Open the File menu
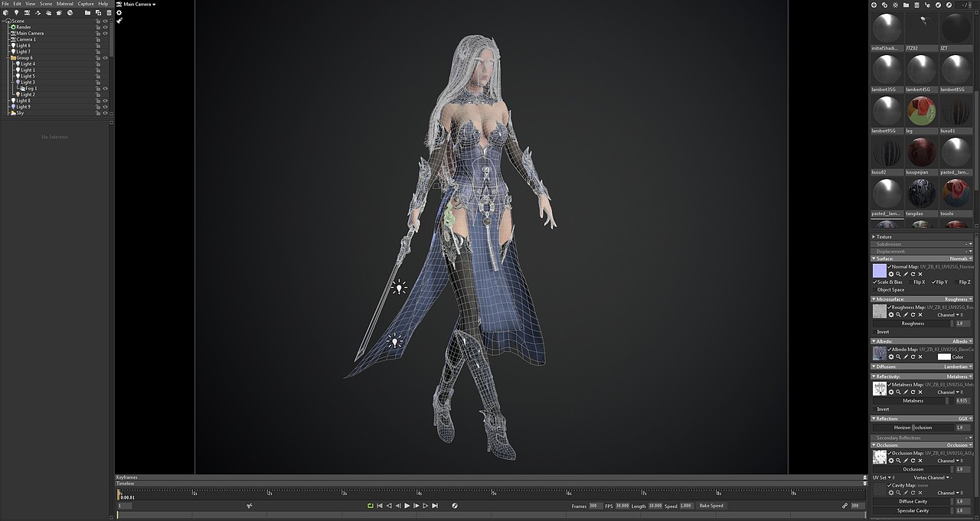Viewport: 980px width, 521px height. (5, 4)
